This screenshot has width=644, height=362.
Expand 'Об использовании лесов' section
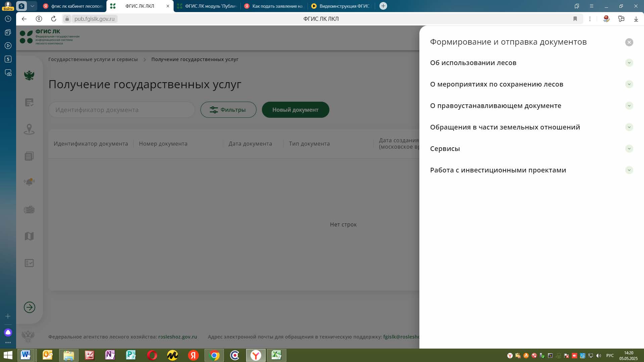pos(629,63)
